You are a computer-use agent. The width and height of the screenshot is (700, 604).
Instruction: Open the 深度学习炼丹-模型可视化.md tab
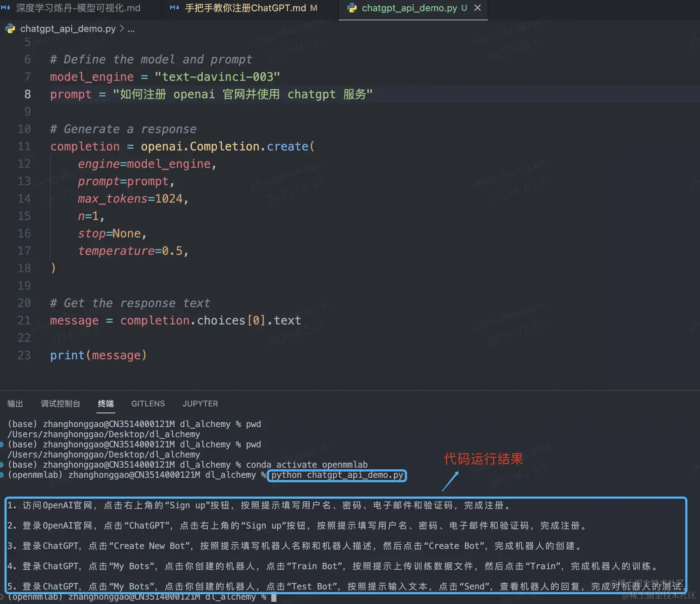tap(78, 8)
